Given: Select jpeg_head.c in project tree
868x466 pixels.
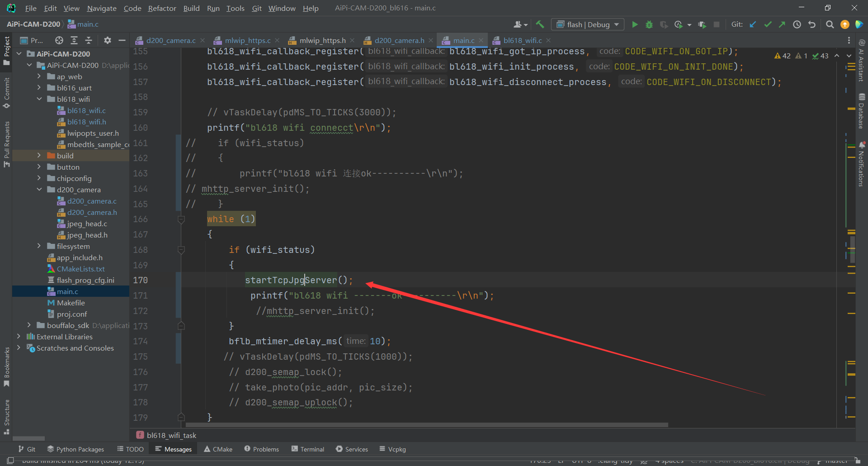Looking at the screenshot, I should tap(87, 223).
